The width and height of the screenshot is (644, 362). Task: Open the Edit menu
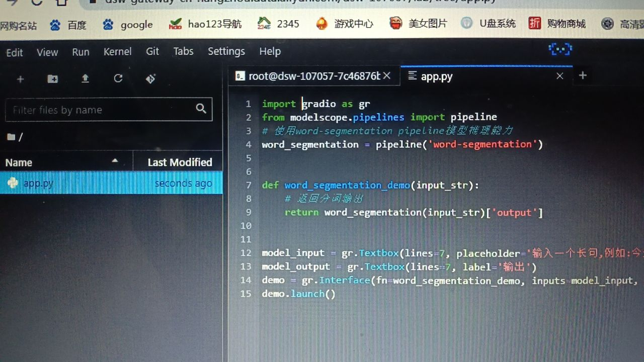coord(15,52)
